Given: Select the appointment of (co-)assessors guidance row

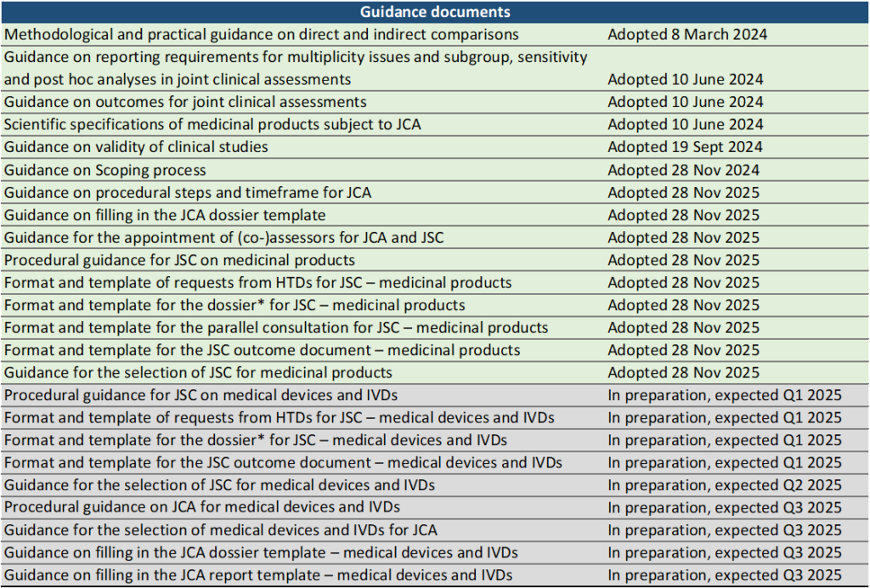Looking at the screenshot, I should [x=224, y=237].
